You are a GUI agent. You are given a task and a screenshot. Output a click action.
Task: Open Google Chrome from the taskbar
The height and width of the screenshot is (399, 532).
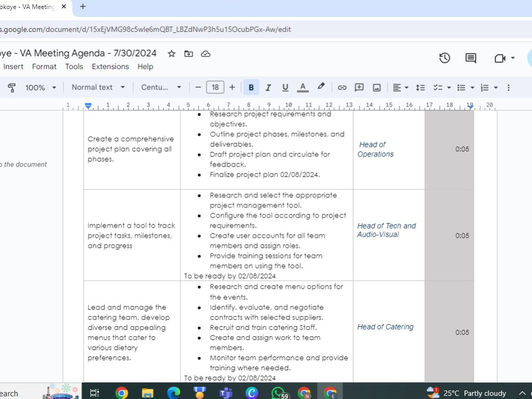tap(121, 393)
